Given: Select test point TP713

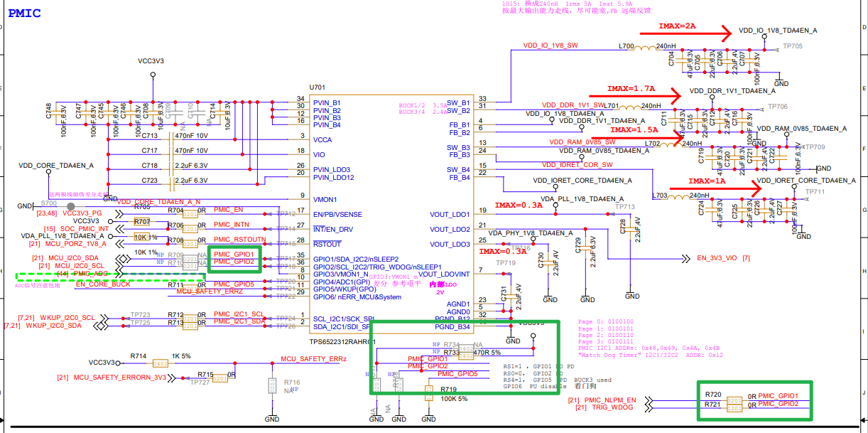Looking at the screenshot, I should coord(624,207).
